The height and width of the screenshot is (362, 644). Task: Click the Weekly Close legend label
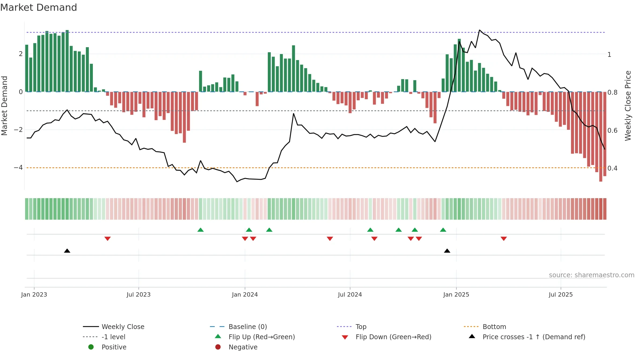pos(123,327)
